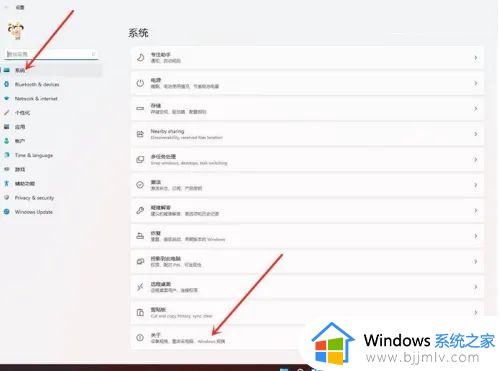This screenshot has width=500, height=371.
Task: Click the paintbrush icon for 个性化
Action: [x=7, y=113]
